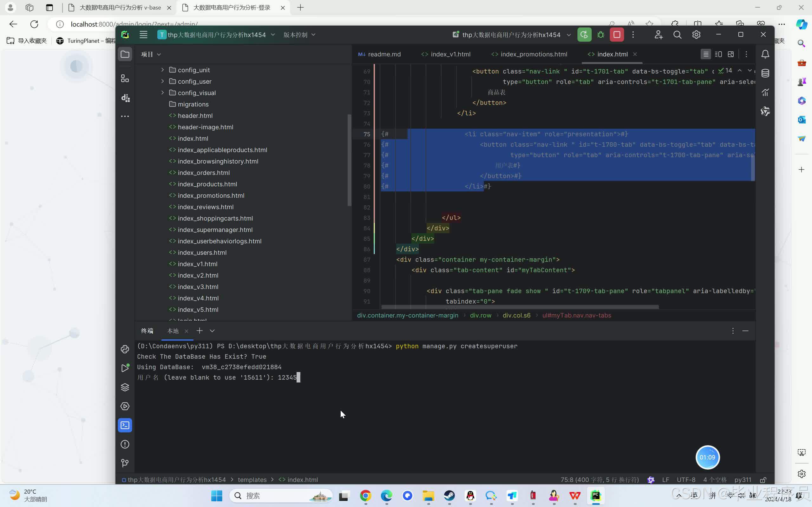Switch to preview-only view mode
The image size is (812, 507).
(x=731, y=54)
